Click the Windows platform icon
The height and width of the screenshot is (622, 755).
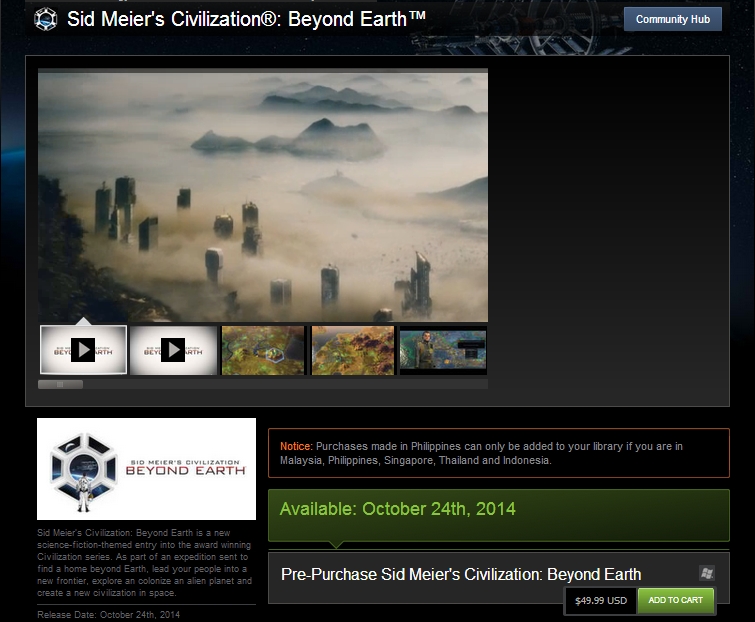pyautogui.click(x=707, y=573)
